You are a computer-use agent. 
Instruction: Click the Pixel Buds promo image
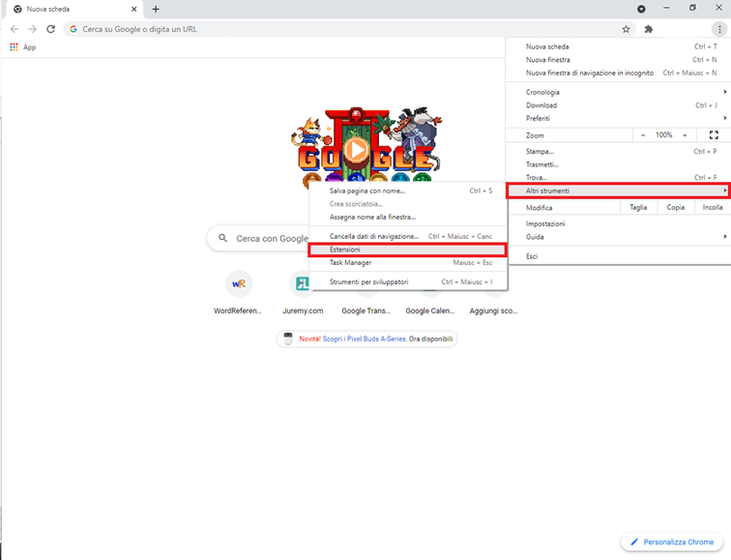288,339
